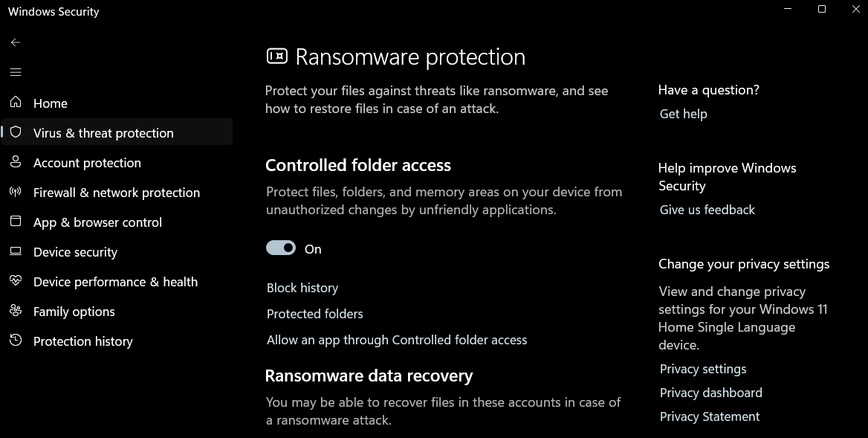Select the Home shield icon

point(16,103)
